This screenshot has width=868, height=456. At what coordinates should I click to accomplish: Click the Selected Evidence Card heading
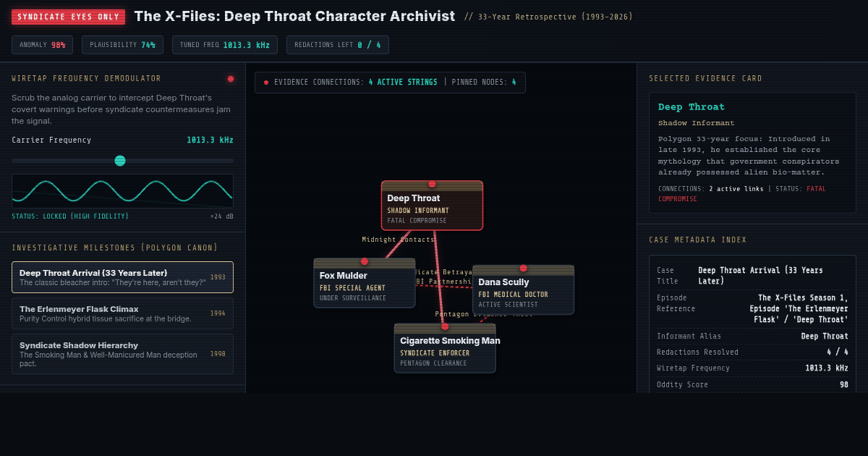[706, 79]
